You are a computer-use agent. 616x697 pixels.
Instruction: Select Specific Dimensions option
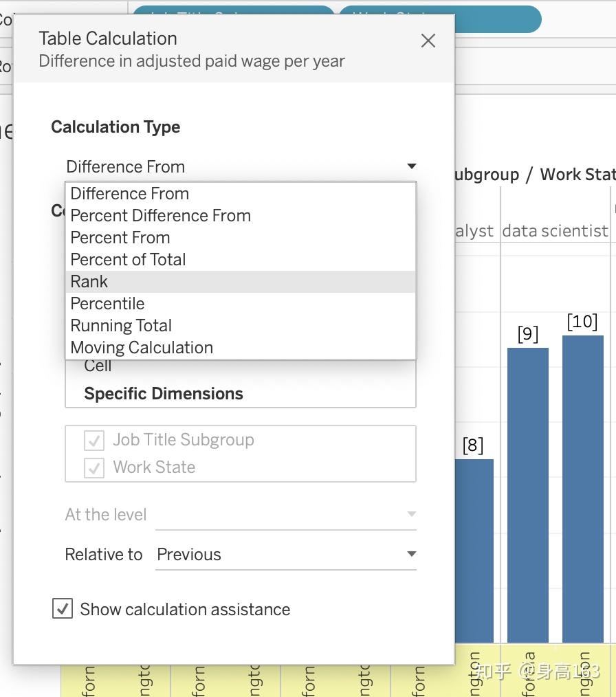163,393
